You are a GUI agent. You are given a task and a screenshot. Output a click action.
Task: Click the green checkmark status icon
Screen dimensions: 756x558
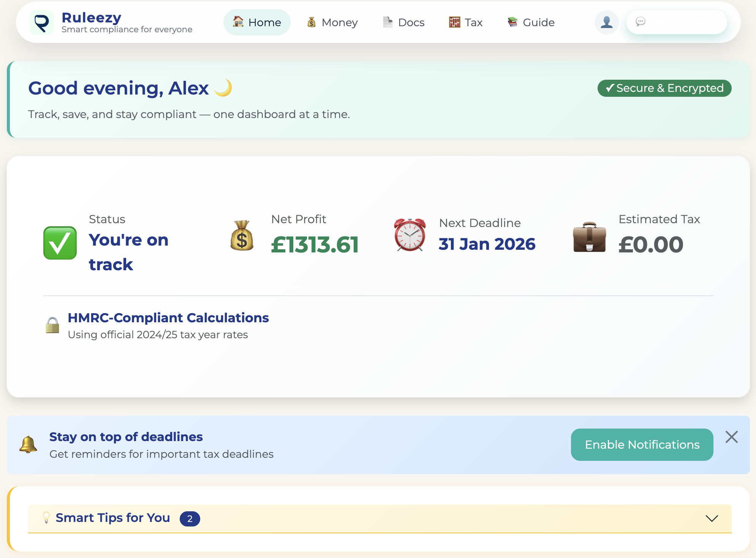tap(60, 242)
